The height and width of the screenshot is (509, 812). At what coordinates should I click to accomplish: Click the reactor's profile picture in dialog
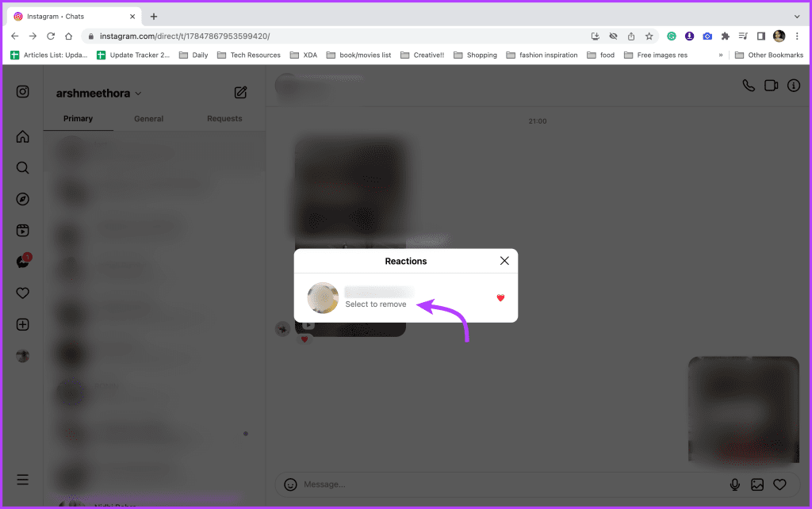pyautogui.click(x=323, y=298)
